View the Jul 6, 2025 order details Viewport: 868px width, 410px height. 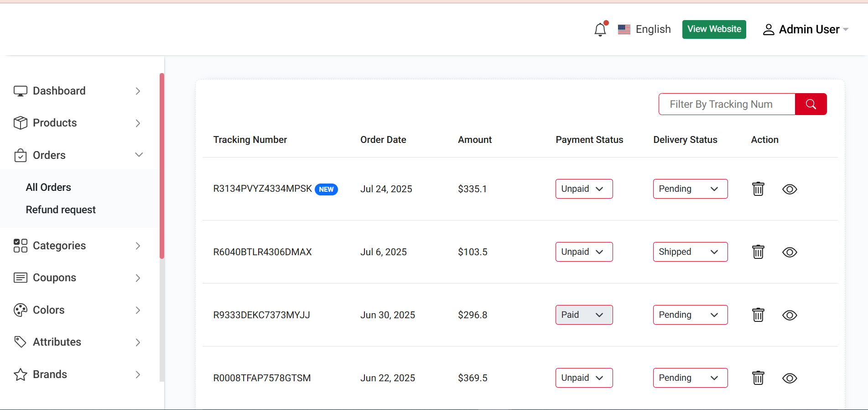coord(790,252)
